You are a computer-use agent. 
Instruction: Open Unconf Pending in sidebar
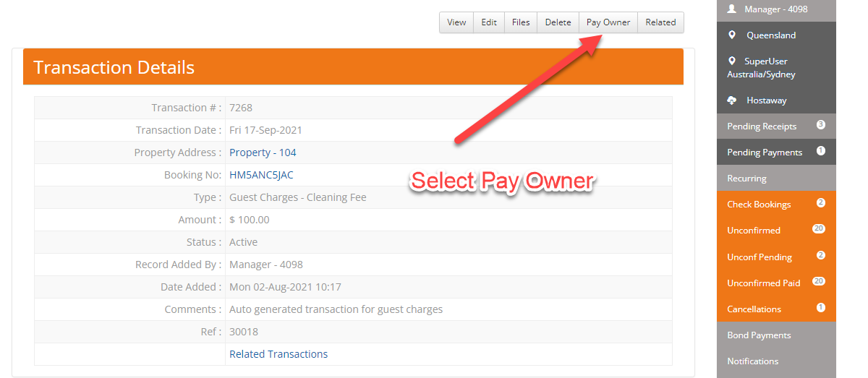click(x=776, y=257)
